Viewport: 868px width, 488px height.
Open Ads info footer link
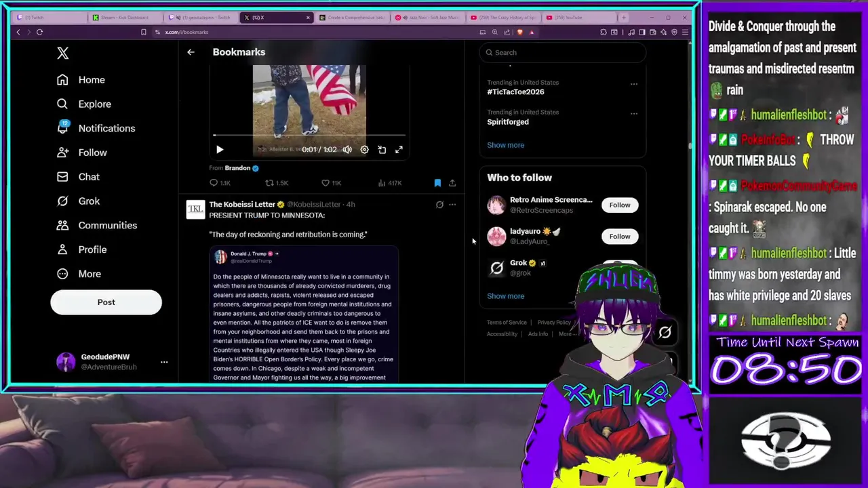(x=538, y=334)
